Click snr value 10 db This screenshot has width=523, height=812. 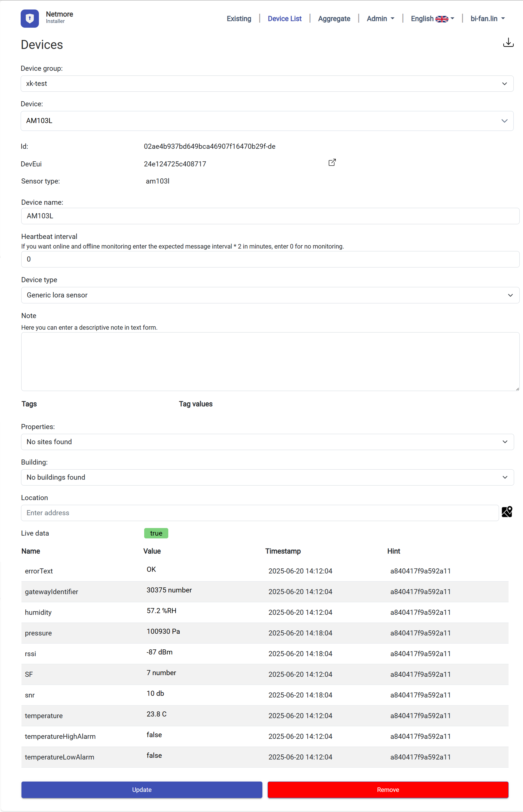pos(155,694)
